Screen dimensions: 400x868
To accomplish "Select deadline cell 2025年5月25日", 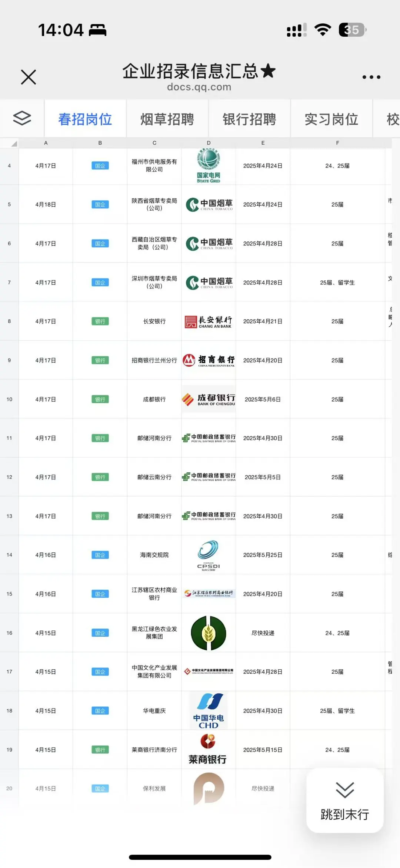I will coord(263,555).
